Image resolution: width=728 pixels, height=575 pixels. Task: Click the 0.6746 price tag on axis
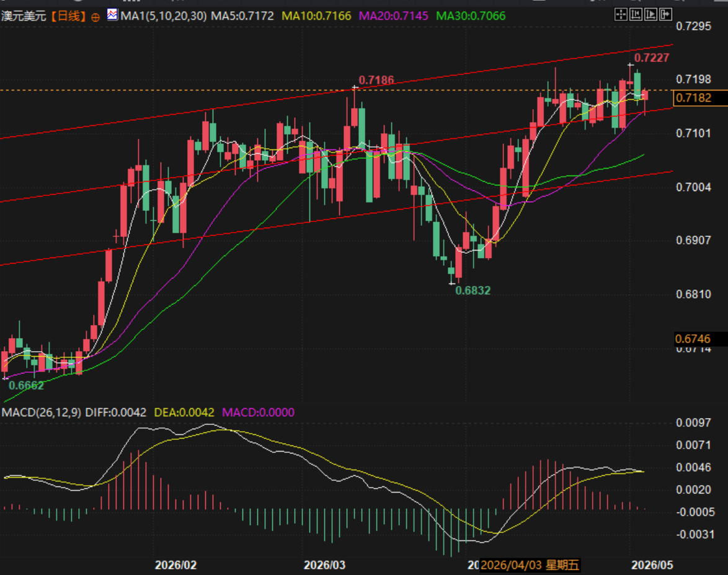pyautogui.click(x=700, y=339)
